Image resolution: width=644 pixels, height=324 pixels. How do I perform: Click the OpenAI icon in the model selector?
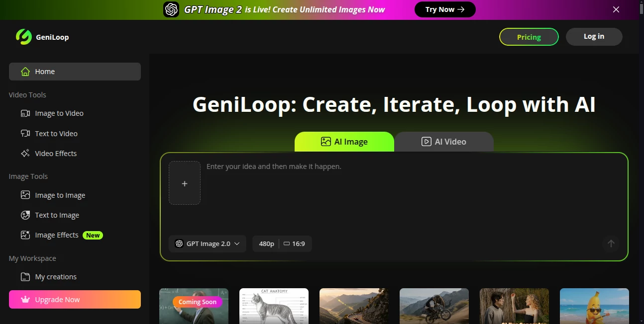179,243
